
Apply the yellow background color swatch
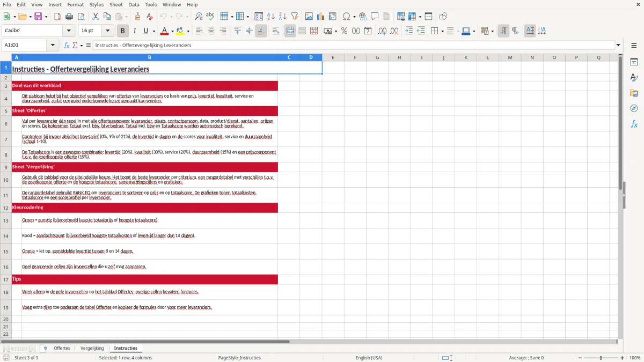pyautogui.click(x=181, y=31)
